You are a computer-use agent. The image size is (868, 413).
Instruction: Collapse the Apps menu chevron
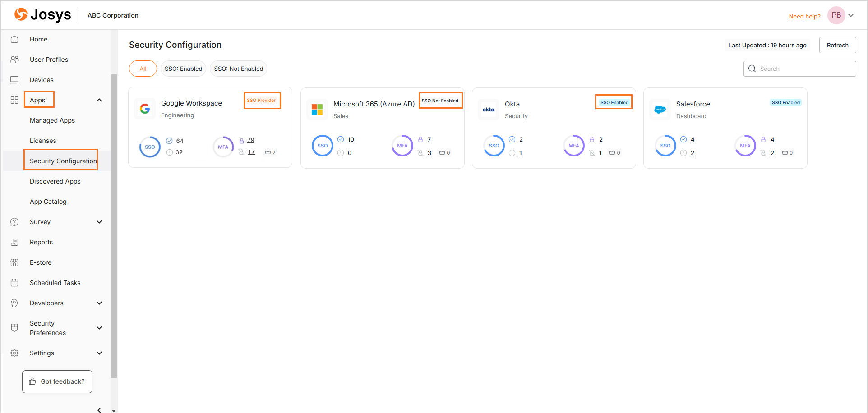click(x=99, y=100)
